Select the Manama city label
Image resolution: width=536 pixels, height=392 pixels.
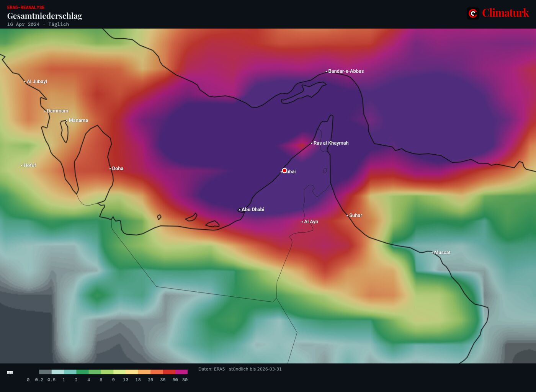(x=78, y=120)
